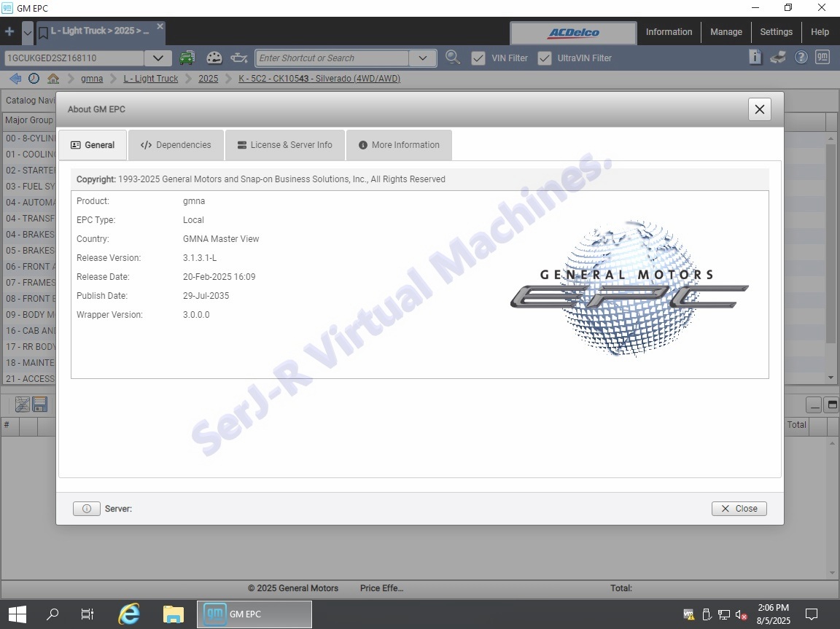Add a new tab with plus icon

[x=9, y=31]
